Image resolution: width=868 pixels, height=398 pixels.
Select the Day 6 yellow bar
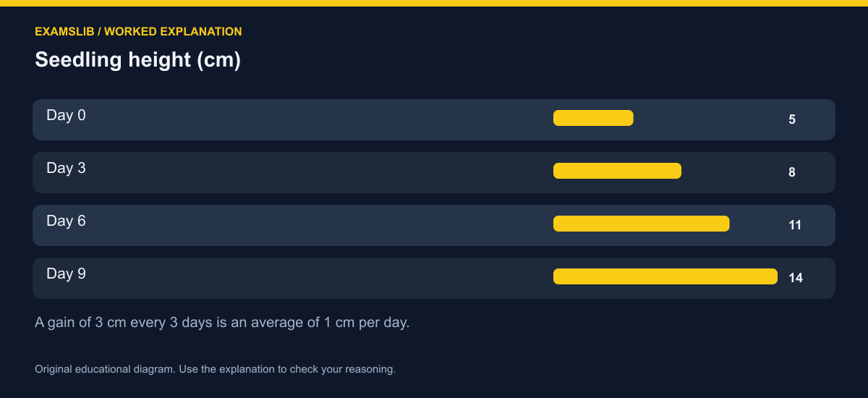642,224
